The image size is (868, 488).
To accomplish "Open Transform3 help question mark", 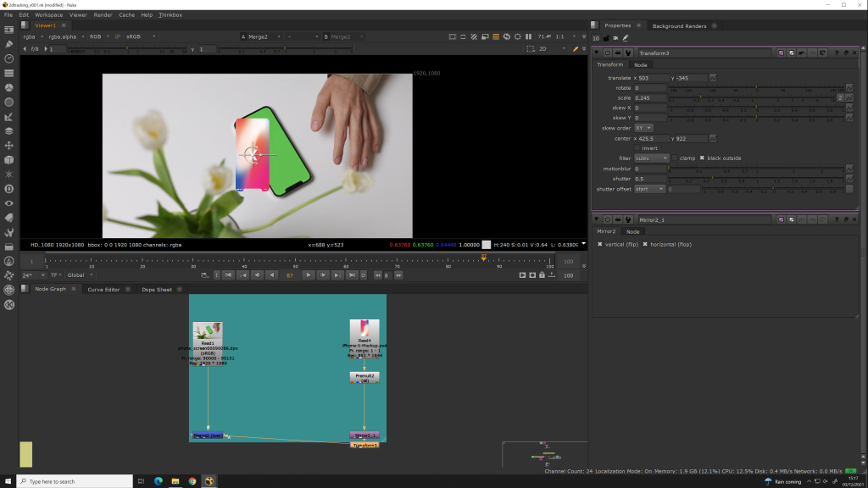I will pos(837,53).
